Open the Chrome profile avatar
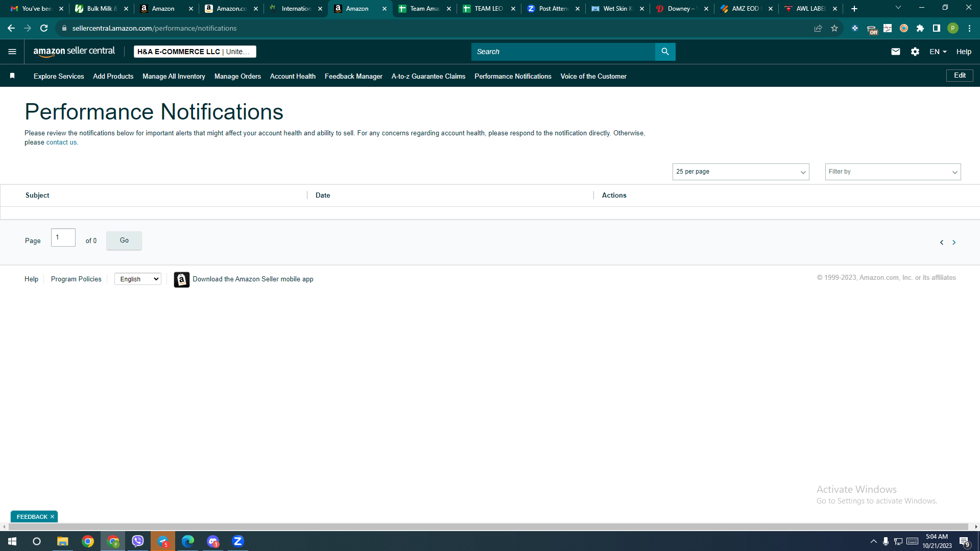This screenshot has width=980, height=551. tap(953, 28)
